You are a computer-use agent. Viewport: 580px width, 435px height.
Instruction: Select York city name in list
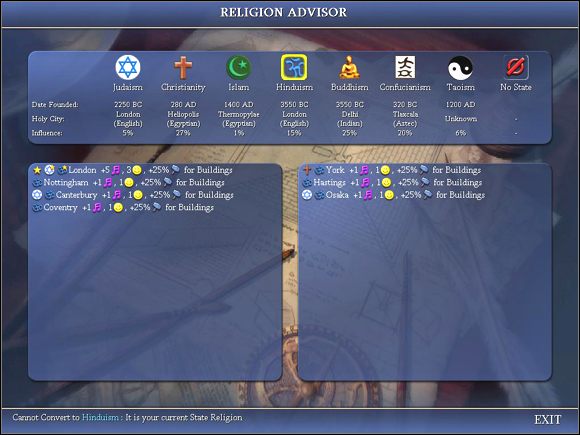335,170
